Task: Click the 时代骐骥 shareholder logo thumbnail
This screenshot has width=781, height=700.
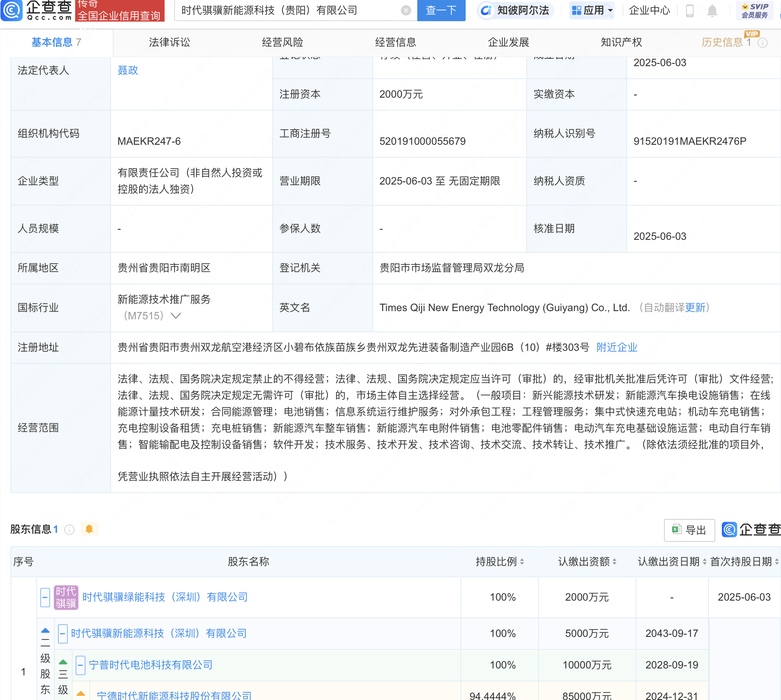Action: 66,597
